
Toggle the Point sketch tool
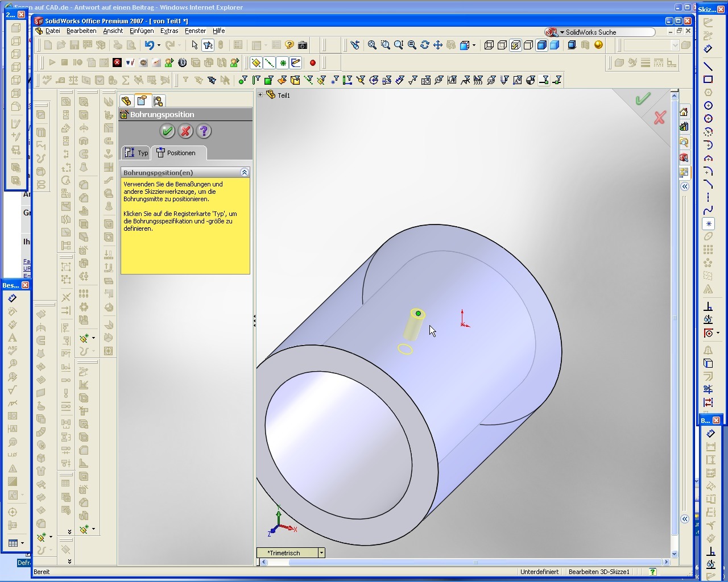[x=708, y=224]
